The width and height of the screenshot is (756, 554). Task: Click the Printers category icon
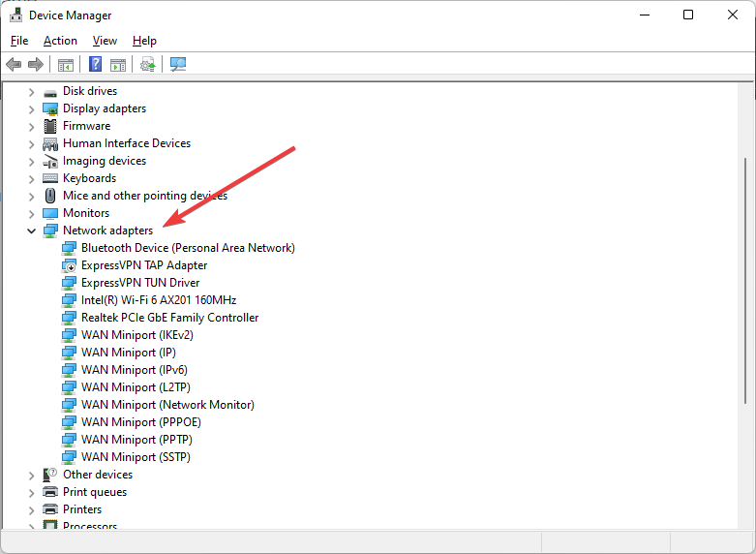pos(50,509)
